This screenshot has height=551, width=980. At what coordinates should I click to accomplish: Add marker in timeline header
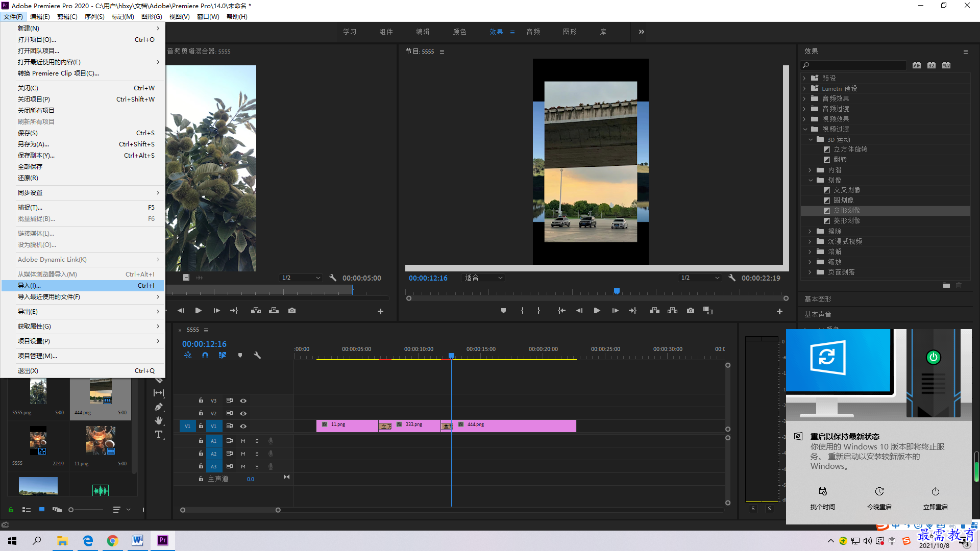(x=240, y=355)
